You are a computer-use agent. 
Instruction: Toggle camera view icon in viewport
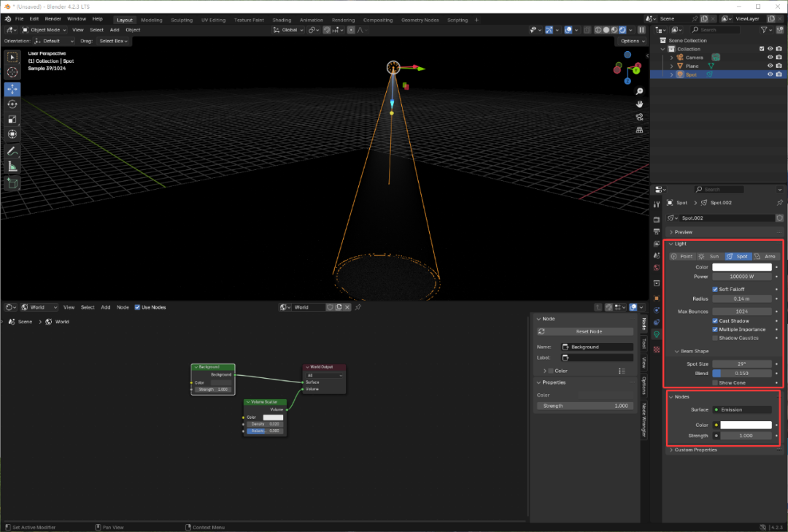639,117
